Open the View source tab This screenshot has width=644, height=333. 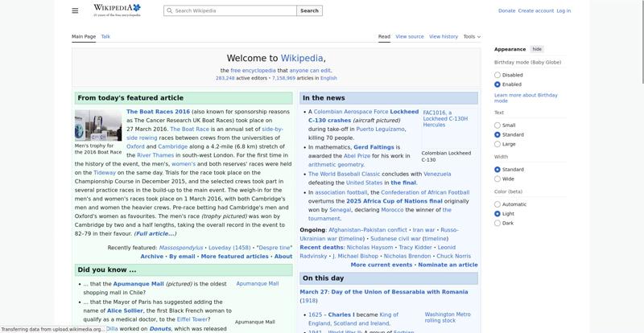410,36
